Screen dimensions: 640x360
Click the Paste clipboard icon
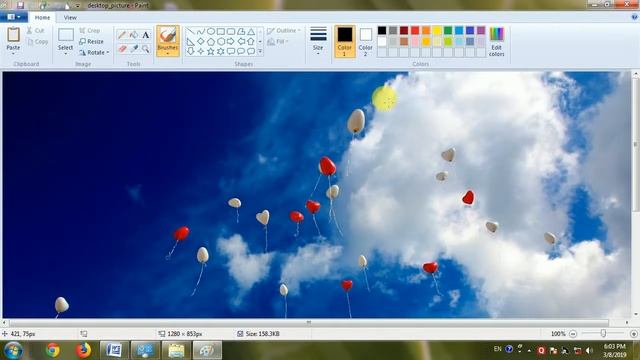coord(13,35)
